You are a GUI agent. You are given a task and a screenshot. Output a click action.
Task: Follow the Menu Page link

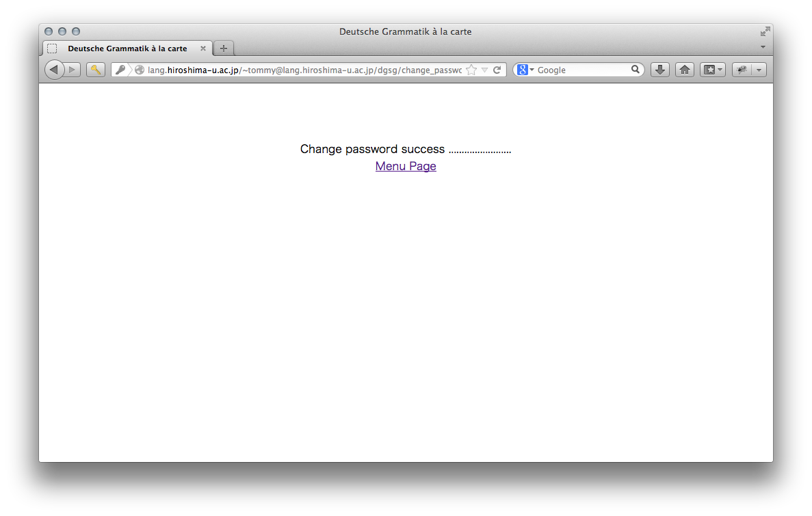pyautogui.click(x=406, y=166)
